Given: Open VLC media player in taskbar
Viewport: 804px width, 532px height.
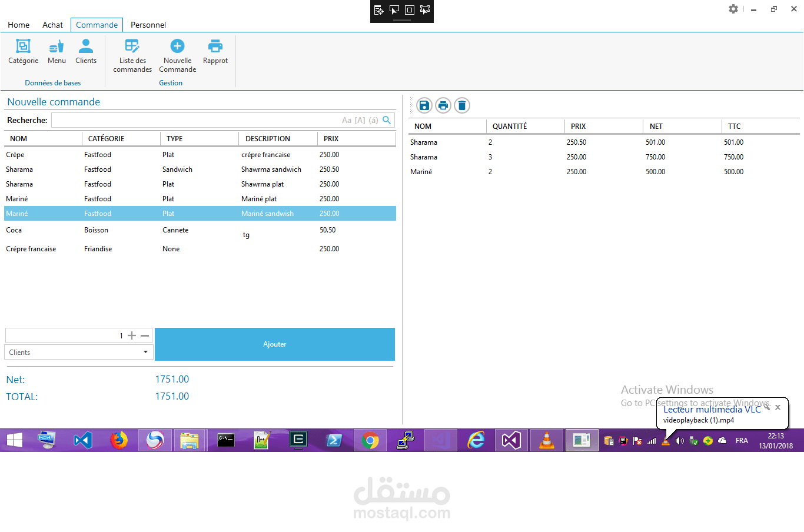Looking at the screenshot, I should pos(547,440).
